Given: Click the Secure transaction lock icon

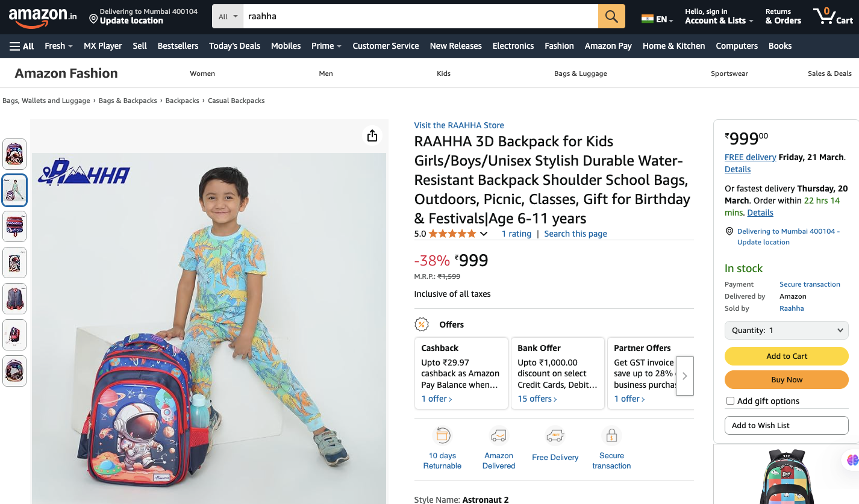Looking at the screenshot, I should pyautogui.click(x=611, y=435).
